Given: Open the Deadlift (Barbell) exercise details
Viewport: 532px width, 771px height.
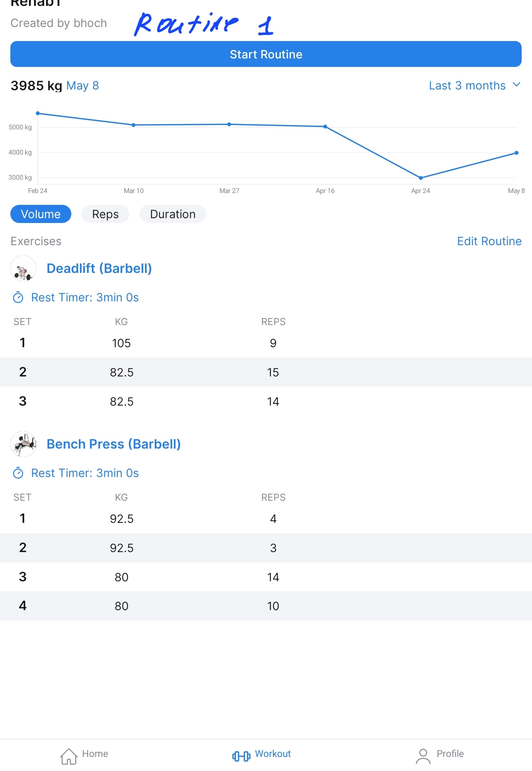Looking at the screenshot, I should point(99,268).
